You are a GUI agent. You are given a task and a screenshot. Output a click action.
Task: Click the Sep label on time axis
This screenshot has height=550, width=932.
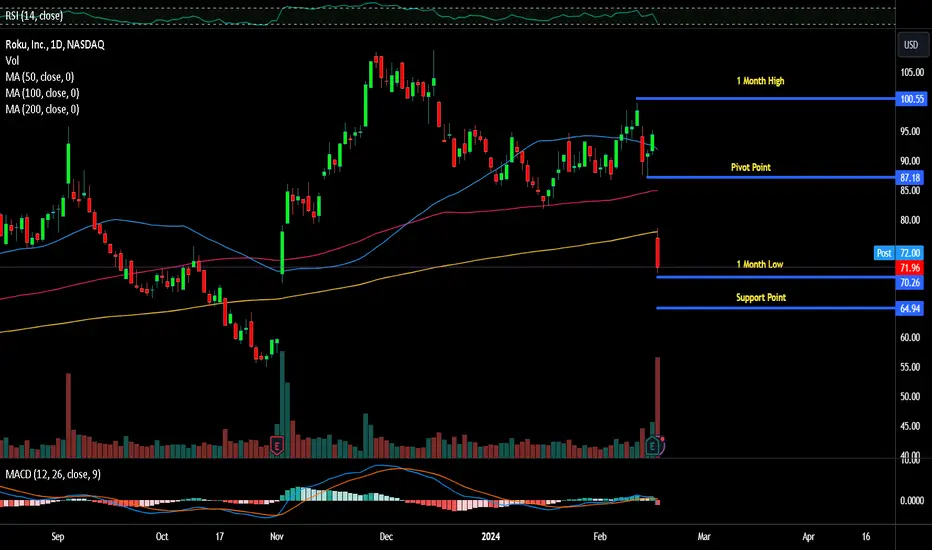click(x=58, y=536)
